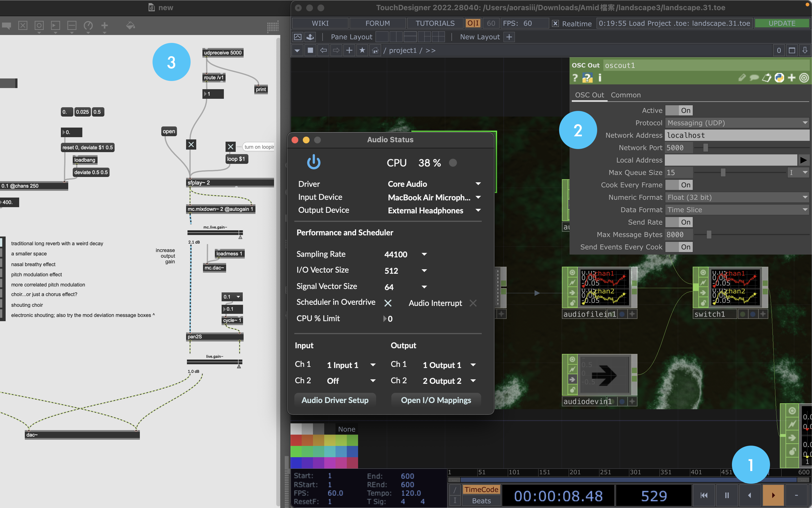Open the Driver Core Audio dropdown

click(x=434, y=184)
